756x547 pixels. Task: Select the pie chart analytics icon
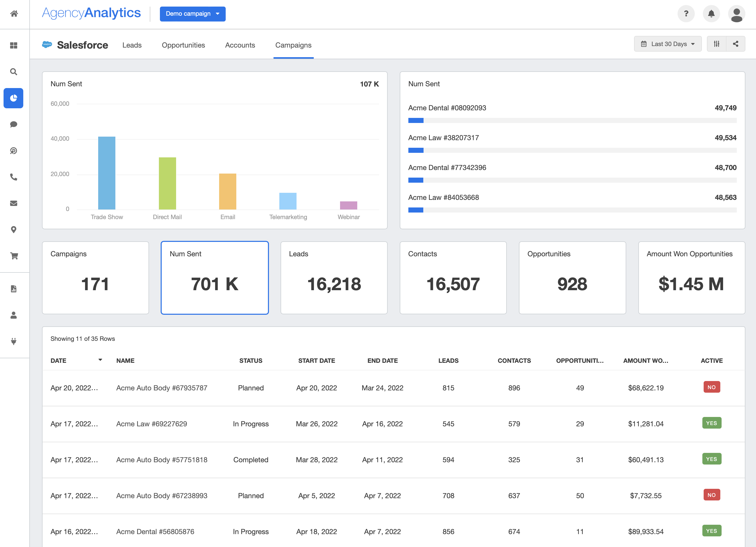pos(14,98)
